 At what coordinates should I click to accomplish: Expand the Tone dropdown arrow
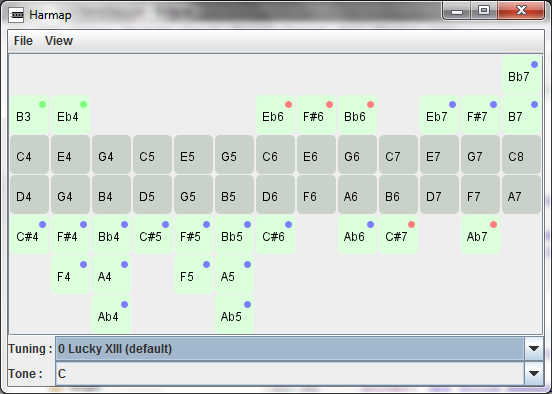[534, 374]
